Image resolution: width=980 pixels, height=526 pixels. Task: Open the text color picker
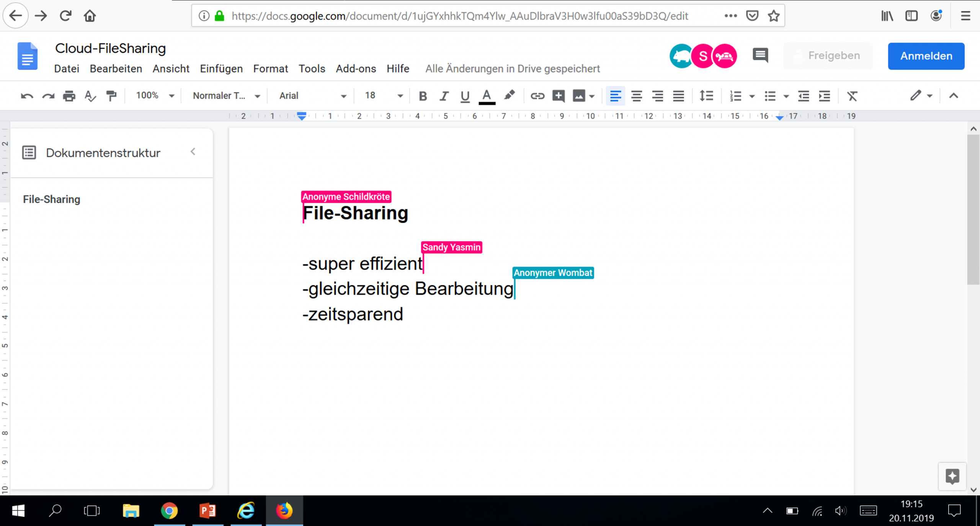(487, 96)
